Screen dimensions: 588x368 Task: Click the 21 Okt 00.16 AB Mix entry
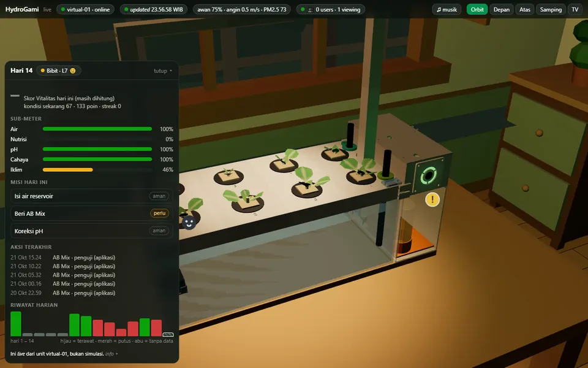pos(63,284)
